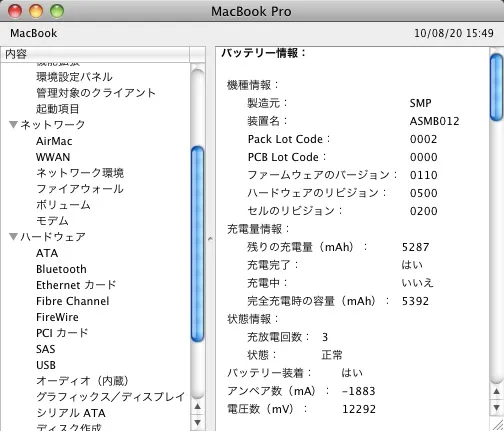Select ファイアウォール in the list

click(x=80, y=189)
